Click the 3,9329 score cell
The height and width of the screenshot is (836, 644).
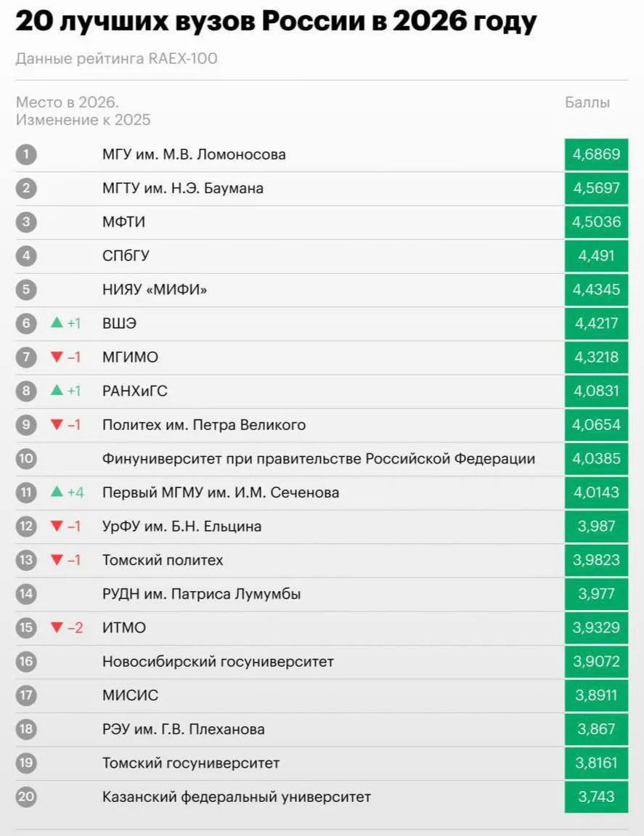click(x=596, y=628)
